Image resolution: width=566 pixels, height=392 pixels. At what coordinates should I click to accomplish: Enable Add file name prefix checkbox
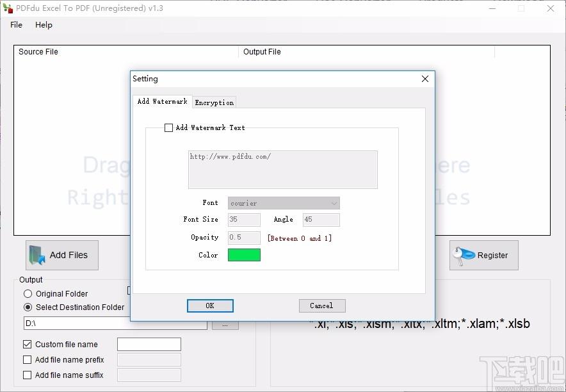pos(27,360)
